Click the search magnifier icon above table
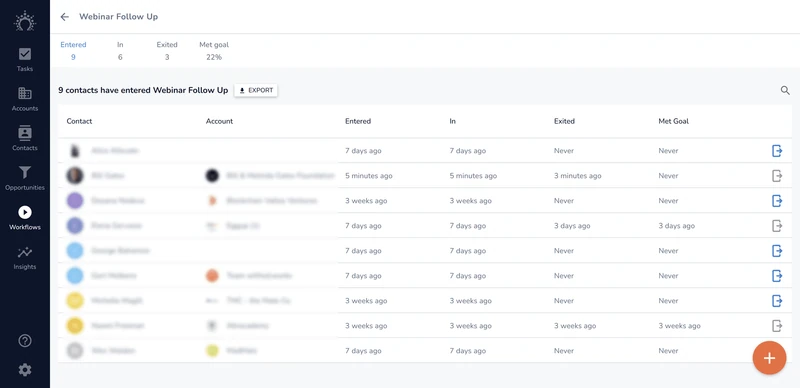 (x=785, y=90)
